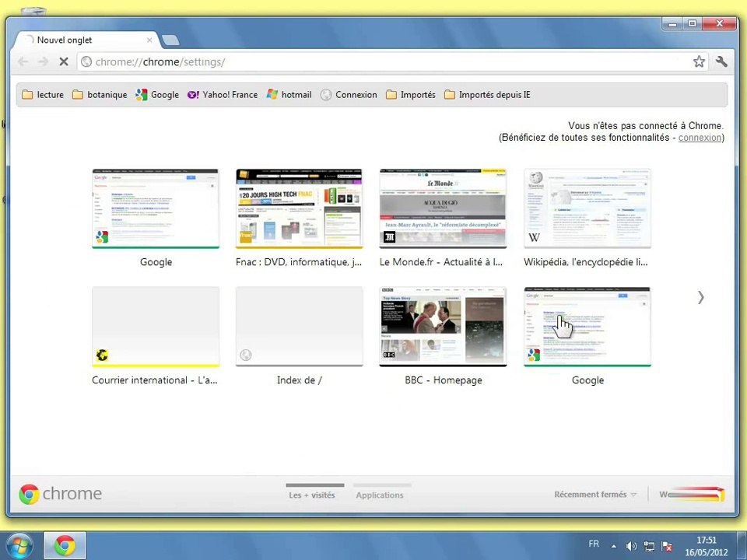Open the botanique bookmarks folder
The width and height of the screenshot is (747, 560).
(100, 95)
